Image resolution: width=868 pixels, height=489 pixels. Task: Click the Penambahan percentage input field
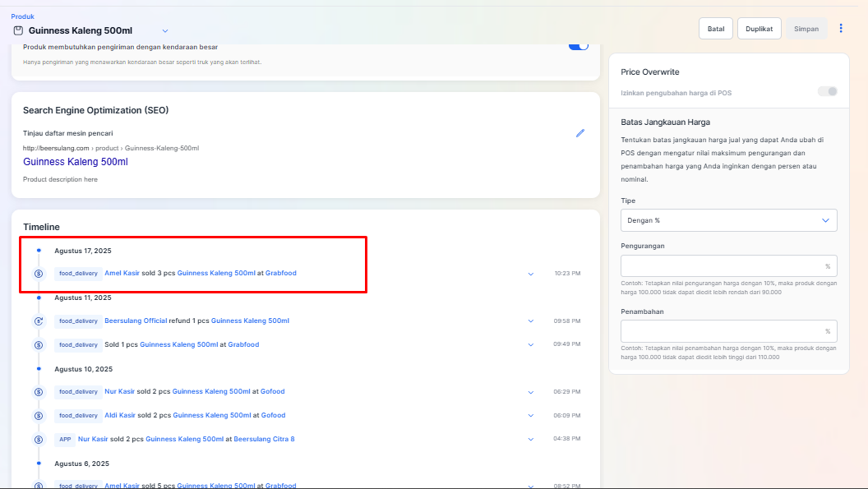click(x=728, y=331)
